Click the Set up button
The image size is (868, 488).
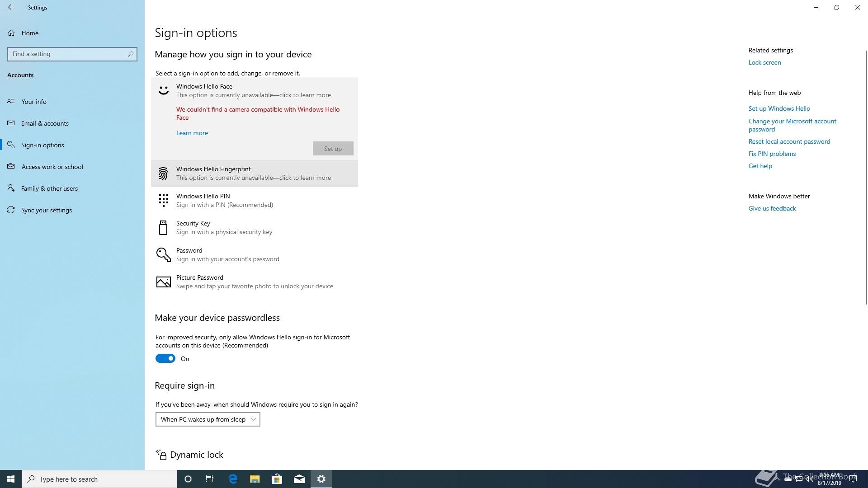(333, 149)
